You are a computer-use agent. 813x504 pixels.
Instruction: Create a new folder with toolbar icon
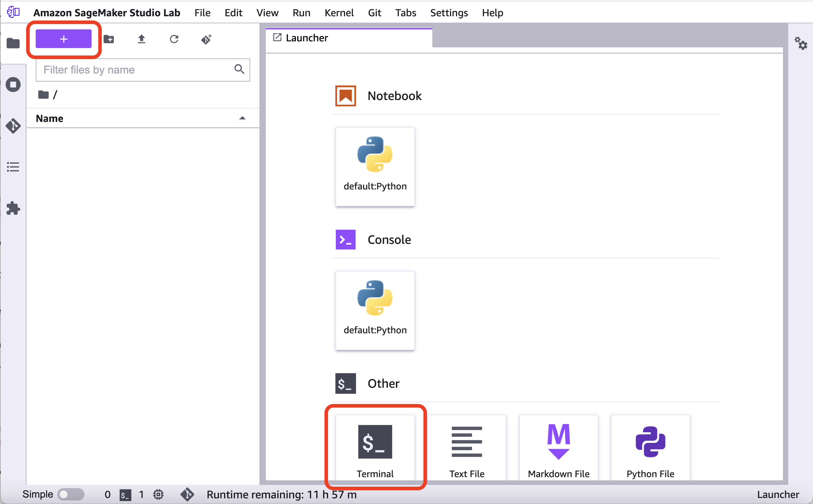click(109, 39)
